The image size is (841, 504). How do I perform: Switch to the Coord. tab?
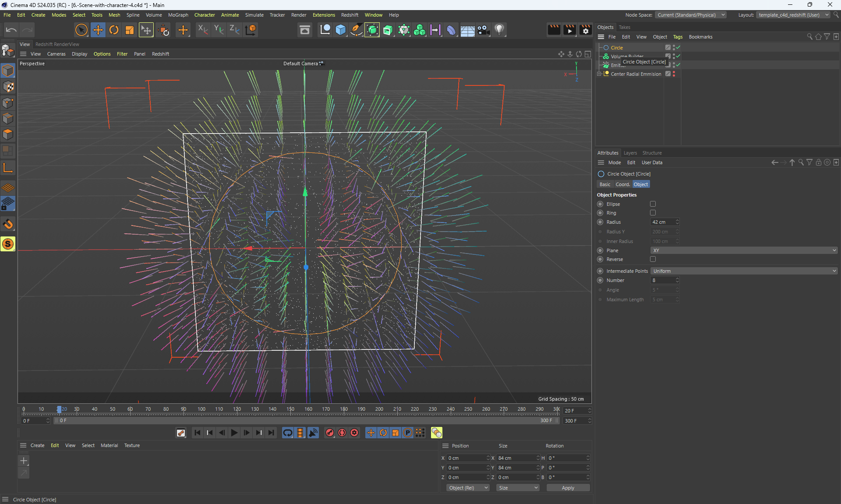click(x=622, y=184)
